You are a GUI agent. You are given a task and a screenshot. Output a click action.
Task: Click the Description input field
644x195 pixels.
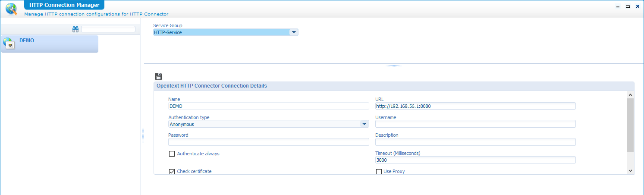click(475, 142)
